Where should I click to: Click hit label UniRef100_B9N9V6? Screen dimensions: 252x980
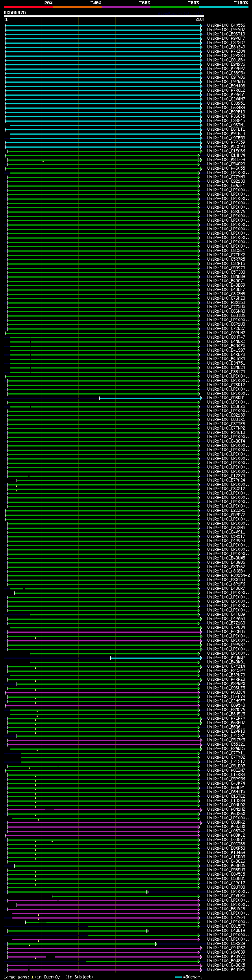(x=226, y=65)
